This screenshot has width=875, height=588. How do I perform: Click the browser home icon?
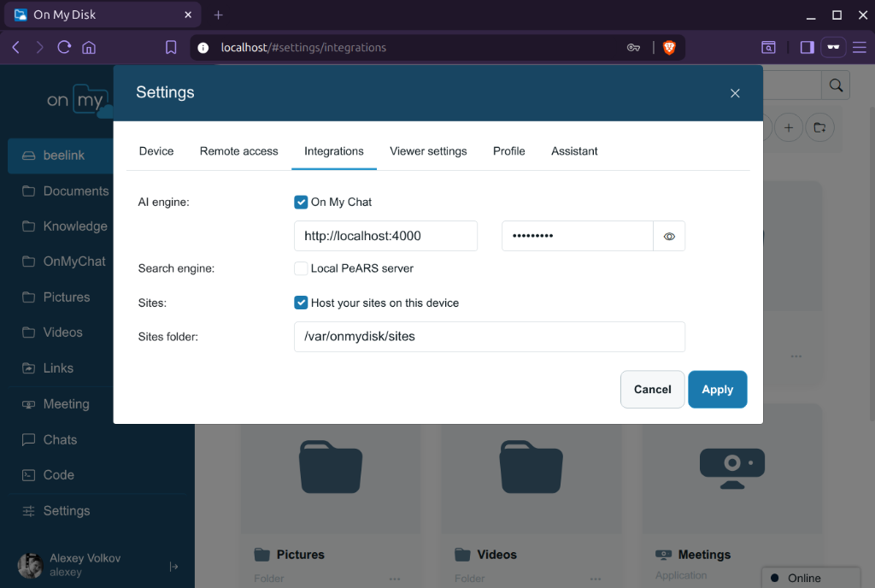[89, 47]
